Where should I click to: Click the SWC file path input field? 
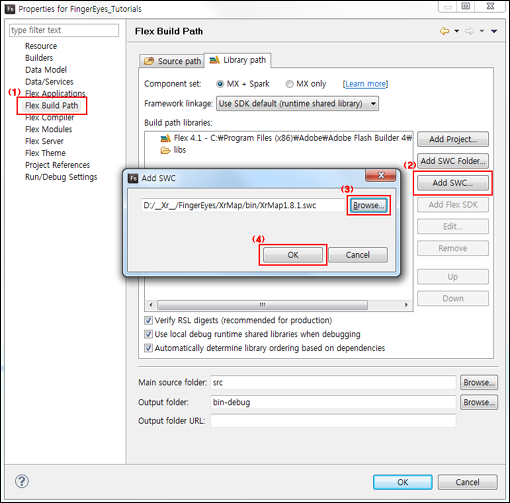[x=243, y=205]
